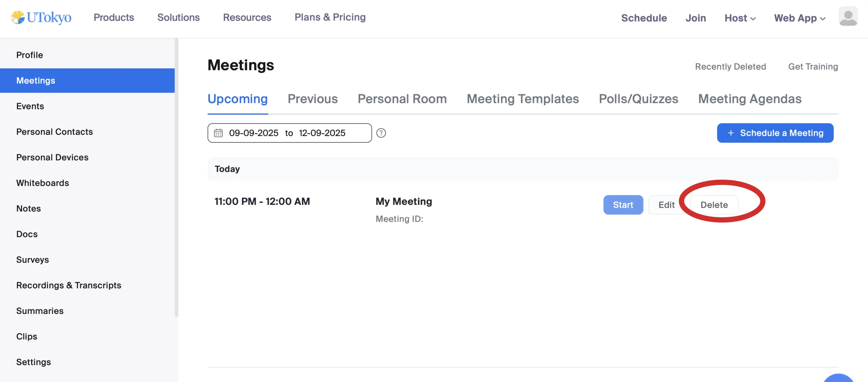
Task: Delete My Meeting
Action: click(x=714, y=205)
